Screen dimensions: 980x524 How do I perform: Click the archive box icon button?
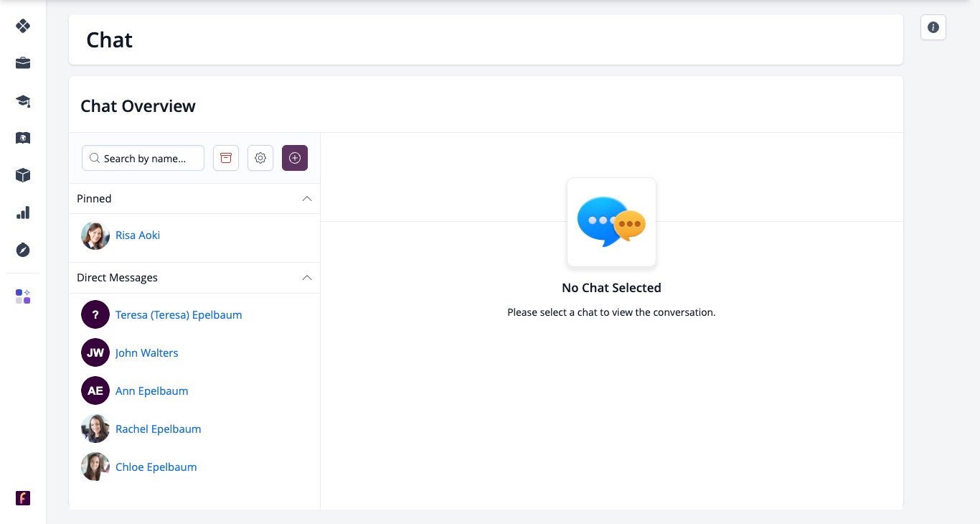226,158
